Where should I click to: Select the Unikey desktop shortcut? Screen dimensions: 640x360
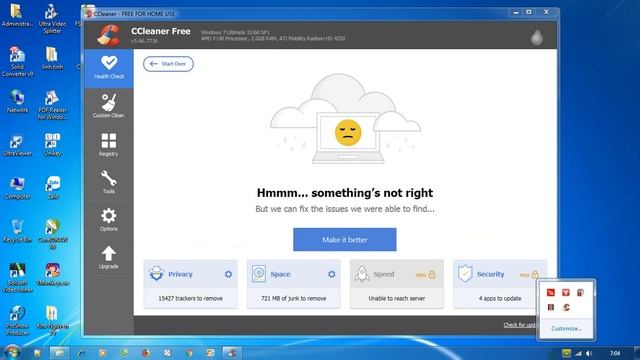click(52, 145)
